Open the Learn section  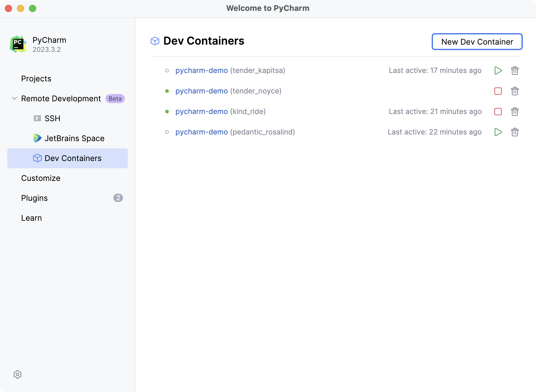click(31, 218)
